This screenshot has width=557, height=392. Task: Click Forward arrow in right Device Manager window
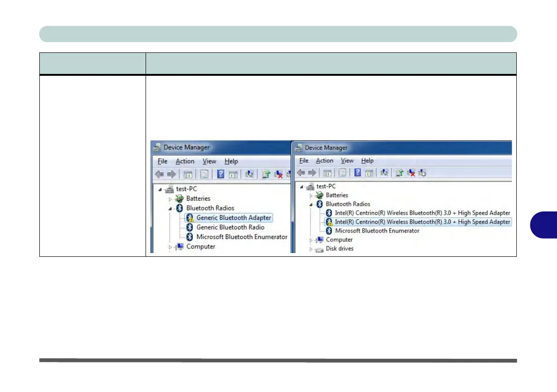coord(312,173)
